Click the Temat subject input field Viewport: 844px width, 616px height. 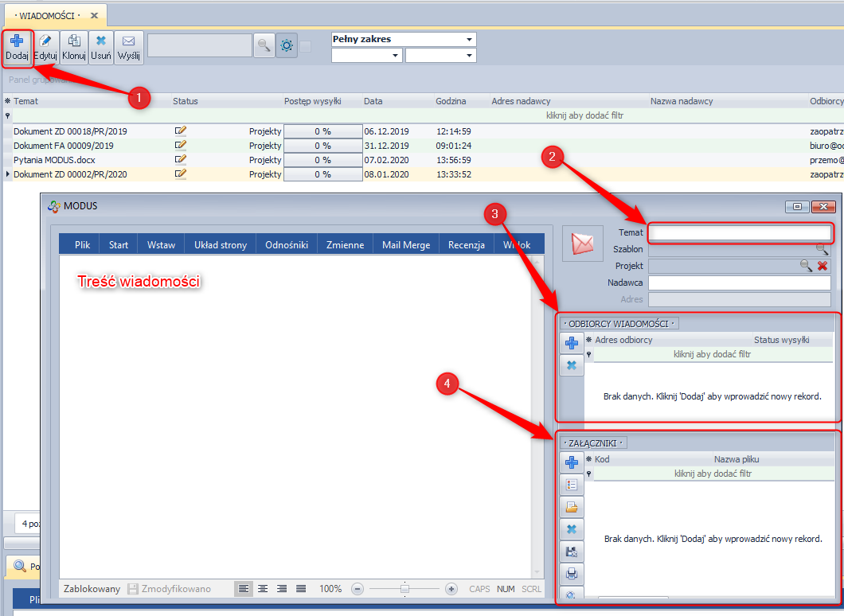[739, 232]
